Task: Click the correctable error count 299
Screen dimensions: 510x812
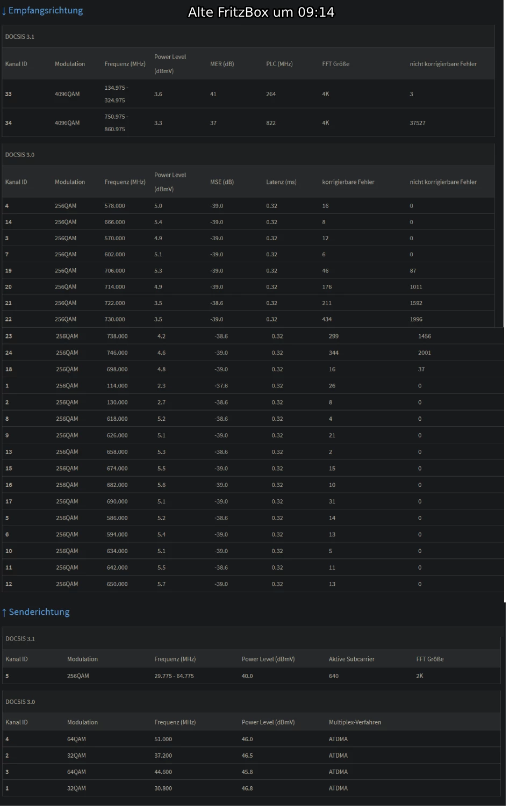Action: (334, 336)
